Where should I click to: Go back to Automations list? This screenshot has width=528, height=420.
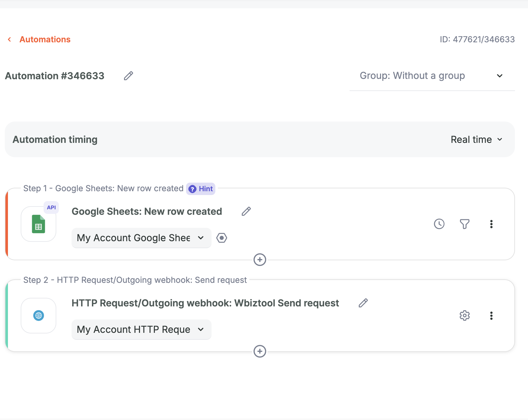[45, 39]
